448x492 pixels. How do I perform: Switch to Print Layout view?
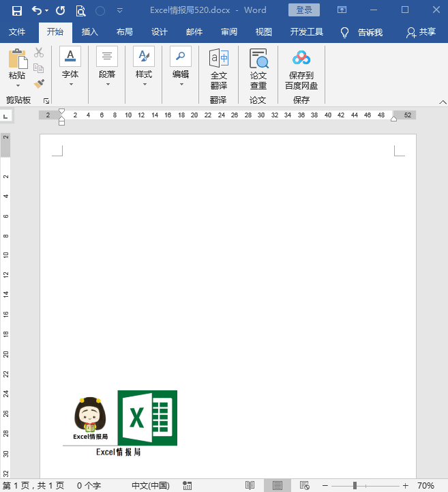[278, 486]
